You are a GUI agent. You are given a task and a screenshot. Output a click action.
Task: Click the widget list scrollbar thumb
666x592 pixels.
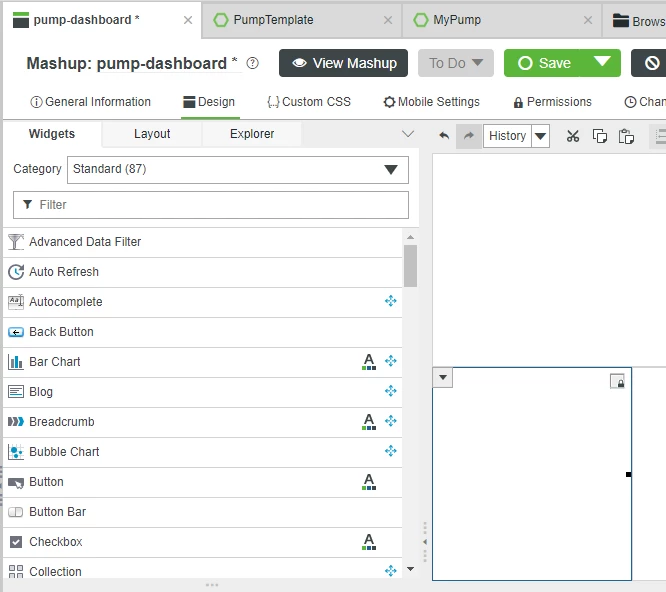(x=410, y=266)
